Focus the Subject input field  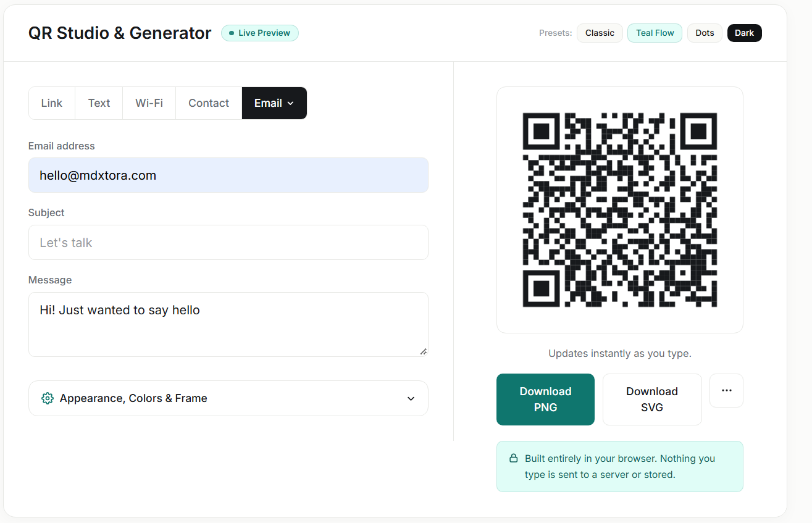click(228, 243)
